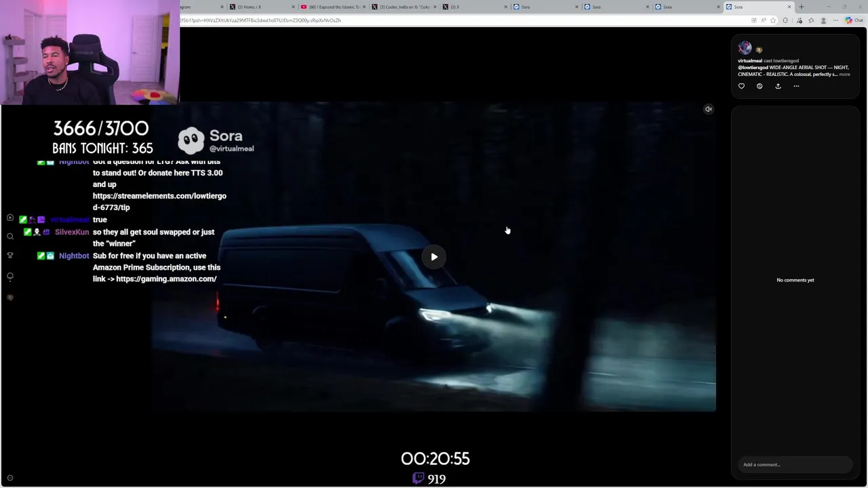Open the Sora home icon in sidebar
The height and width of the screenshot is (488, 868).
coord(10,218)
